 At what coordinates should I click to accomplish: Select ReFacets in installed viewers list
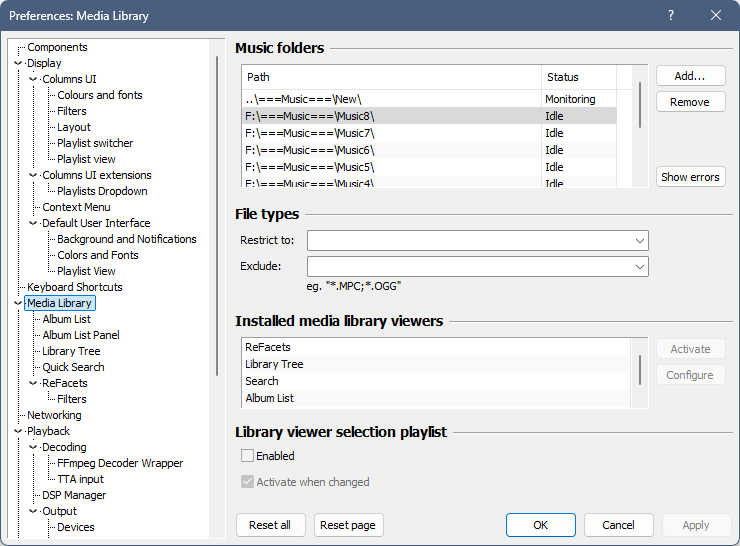click(268, 347)
